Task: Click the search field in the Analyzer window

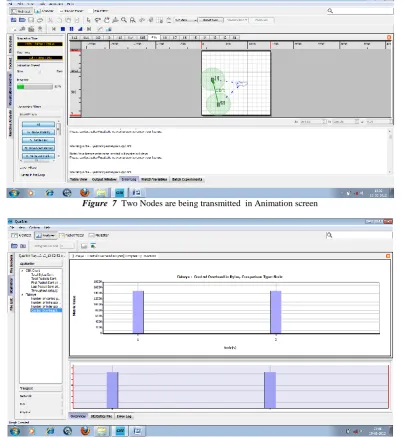Action: coord(362,235)
